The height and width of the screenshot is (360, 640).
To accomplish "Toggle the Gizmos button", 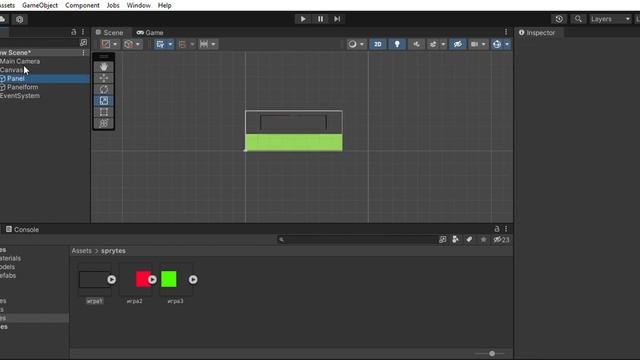I will click(497, 44).
